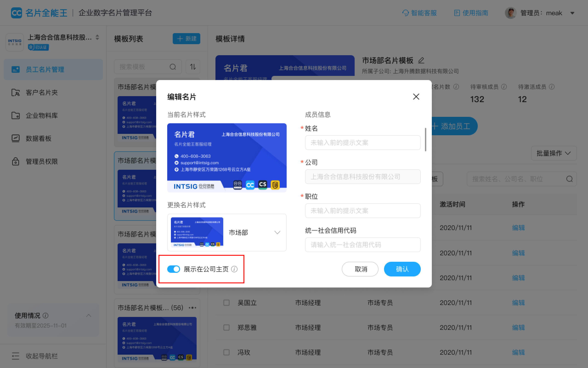Open the 使用指南 user guide
Viewport: 588px width, 368px height.
(471, 13)
